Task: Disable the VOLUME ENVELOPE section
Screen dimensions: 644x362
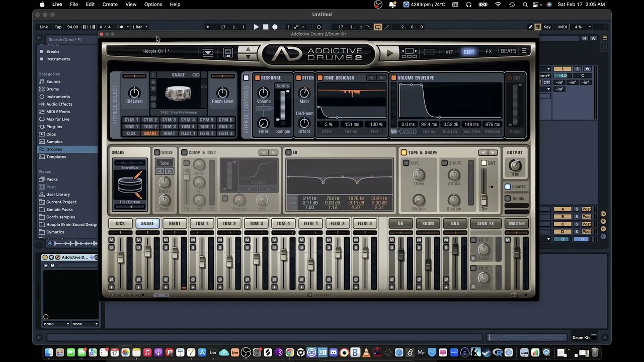Action: point(393,78)
